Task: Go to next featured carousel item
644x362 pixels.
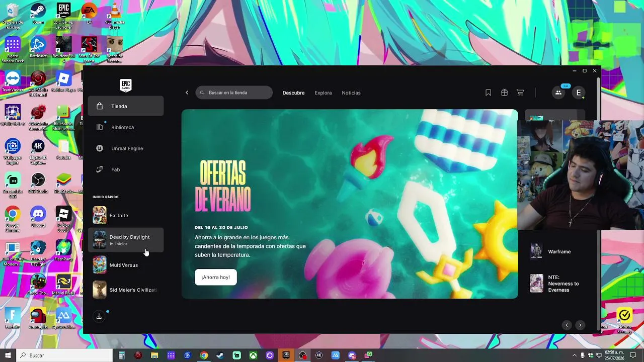Action: tap(580, 325)
